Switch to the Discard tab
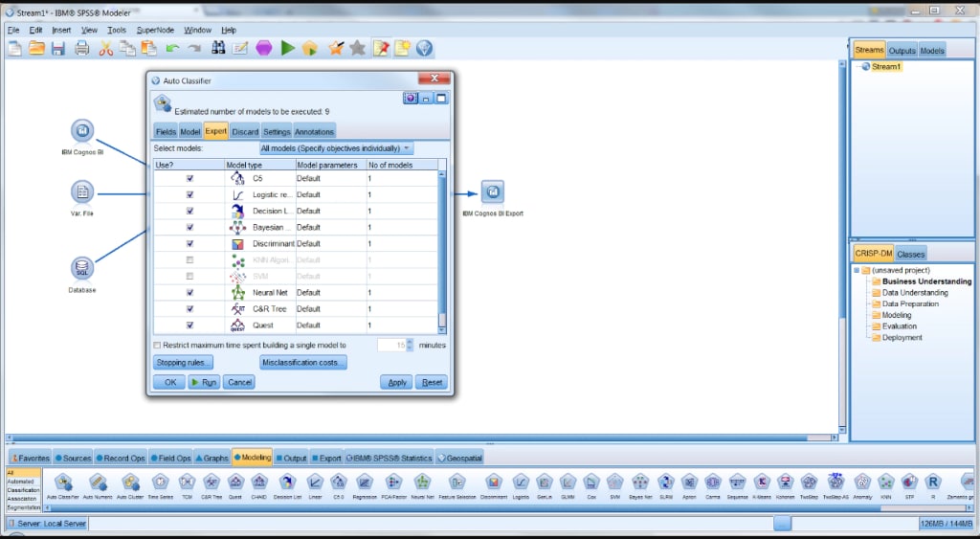 [x=245, y=131]
